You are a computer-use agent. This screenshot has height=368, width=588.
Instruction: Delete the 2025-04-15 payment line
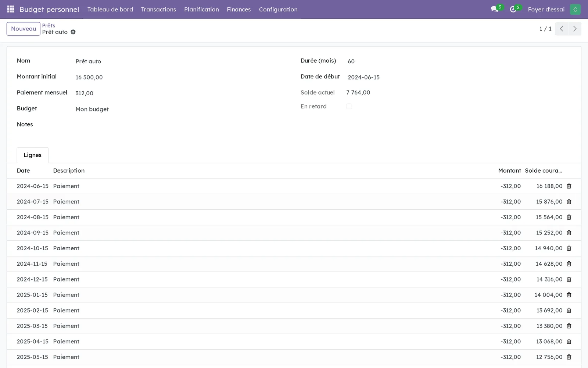pyautogui.click(x=569, y=342)
